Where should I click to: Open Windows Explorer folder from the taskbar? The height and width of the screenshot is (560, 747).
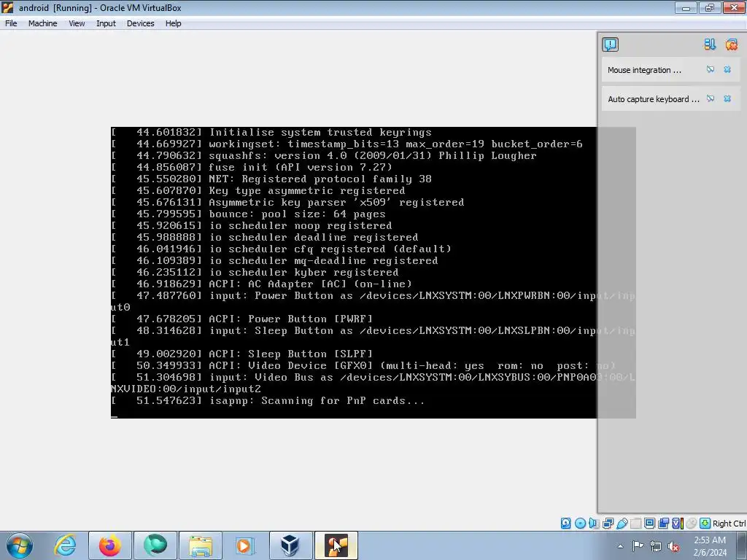(x=201, y=545)
